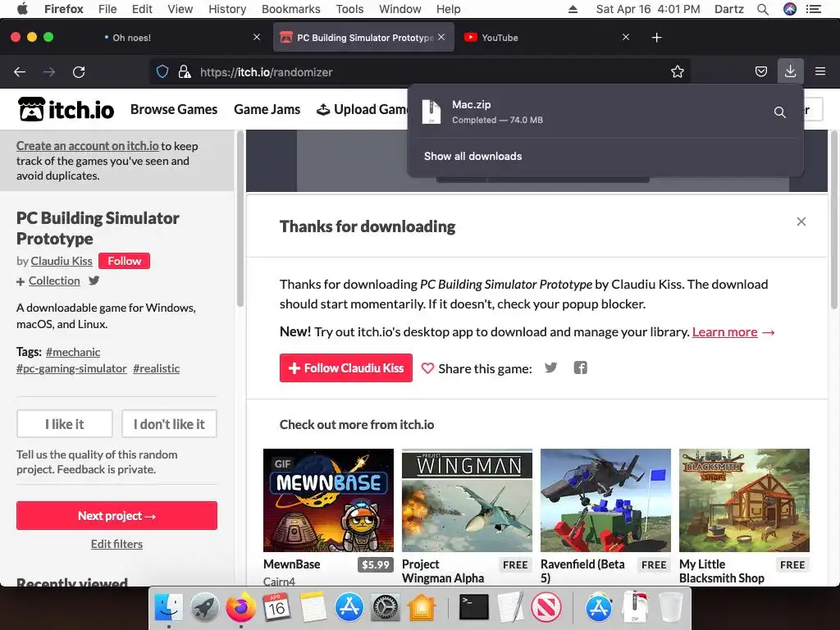Click Create an account on itch.io link
Image resolution: width=840 pixels, height=630 pixels.
pyautogui.click(x=87, y=146)
